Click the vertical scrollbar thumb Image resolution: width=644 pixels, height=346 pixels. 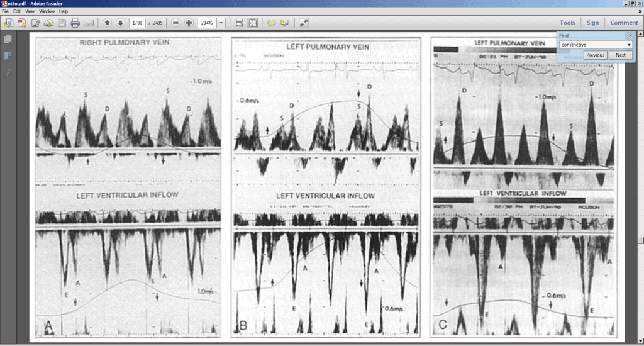coord(641,240)
